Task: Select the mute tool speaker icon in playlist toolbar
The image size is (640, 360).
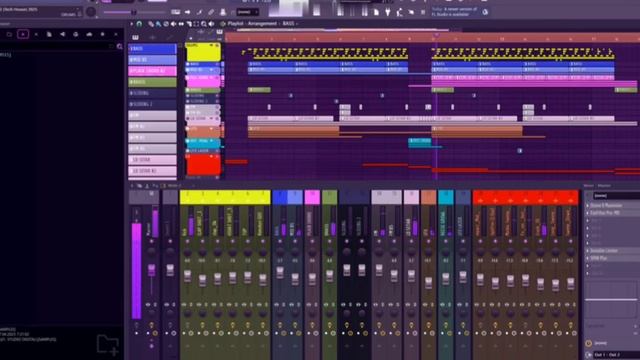Action: coord(173,24)
